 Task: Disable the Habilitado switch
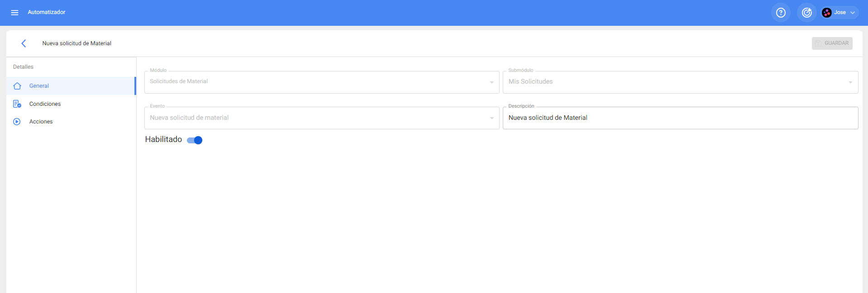(x=195, y=140)
